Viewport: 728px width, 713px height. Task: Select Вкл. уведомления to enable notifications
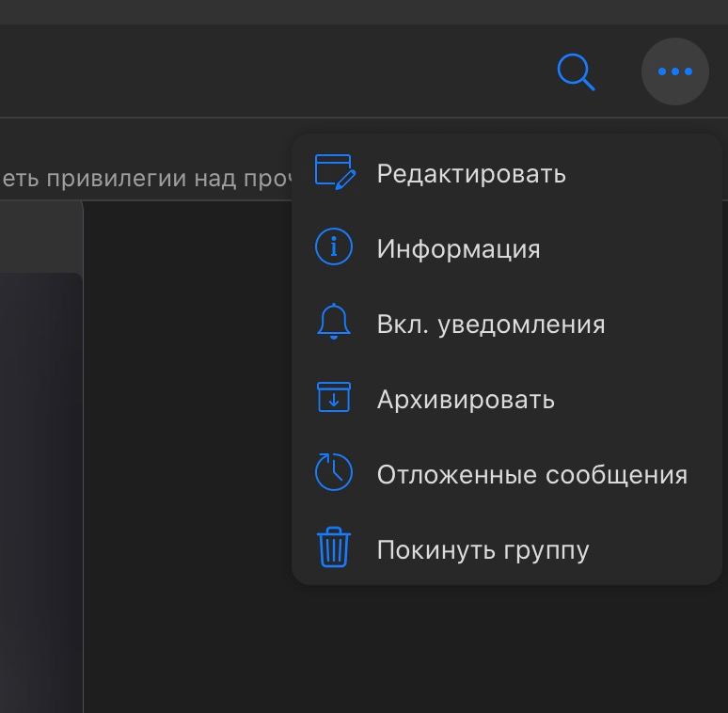(x=507, y=324)
